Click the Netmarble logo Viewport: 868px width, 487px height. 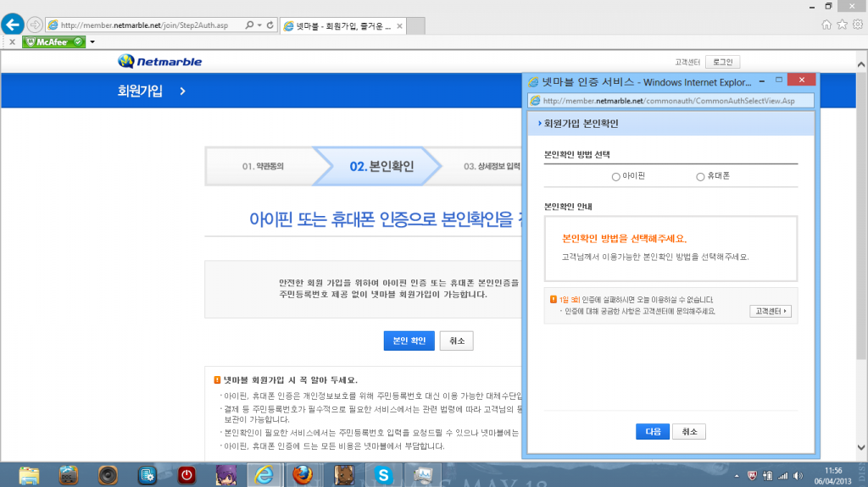160,62
